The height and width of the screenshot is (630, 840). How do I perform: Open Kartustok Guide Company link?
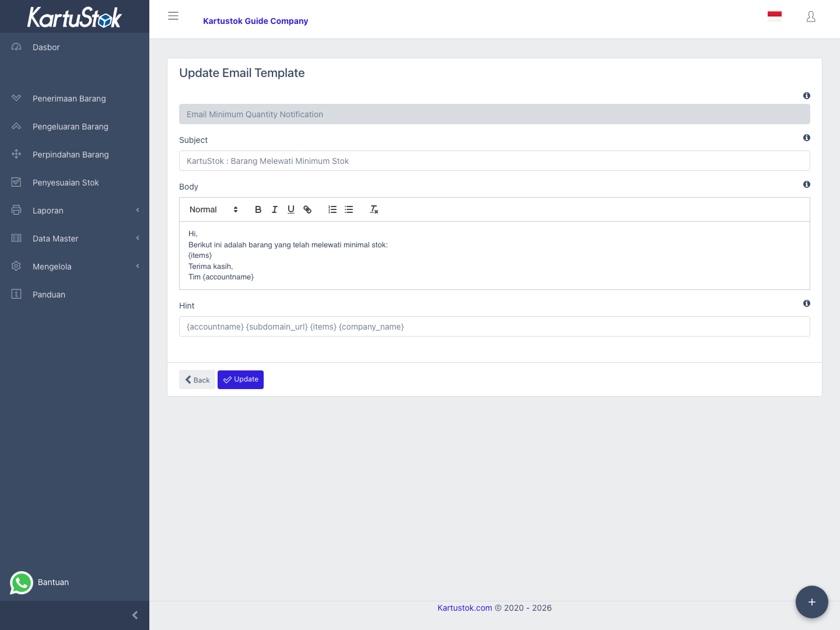[x=256, y=21]
